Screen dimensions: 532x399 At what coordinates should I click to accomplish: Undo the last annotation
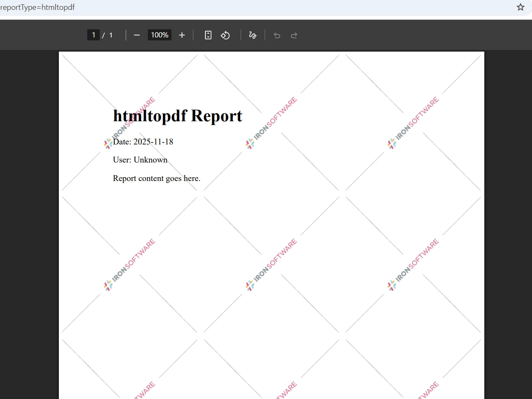click(x=277, y=35)
